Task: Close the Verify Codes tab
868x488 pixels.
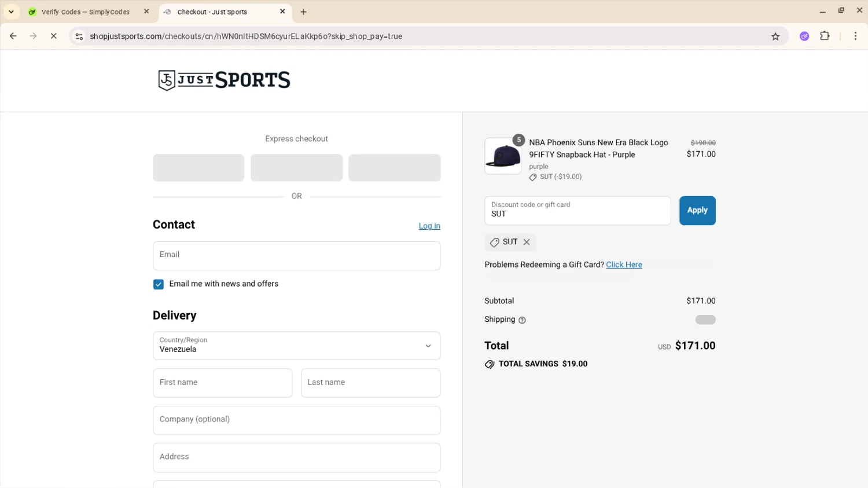Action: (x=146, y=12)
